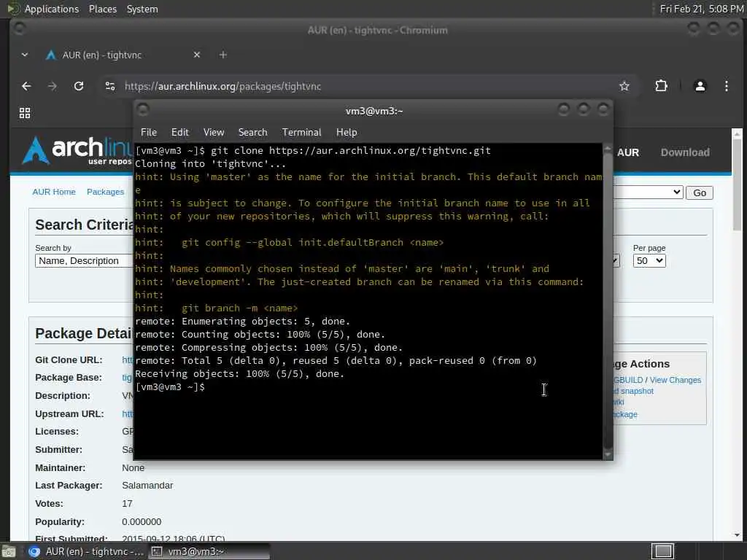
Task: Click the 'git branch -m <name>' hint line
Action: point(216,308)
